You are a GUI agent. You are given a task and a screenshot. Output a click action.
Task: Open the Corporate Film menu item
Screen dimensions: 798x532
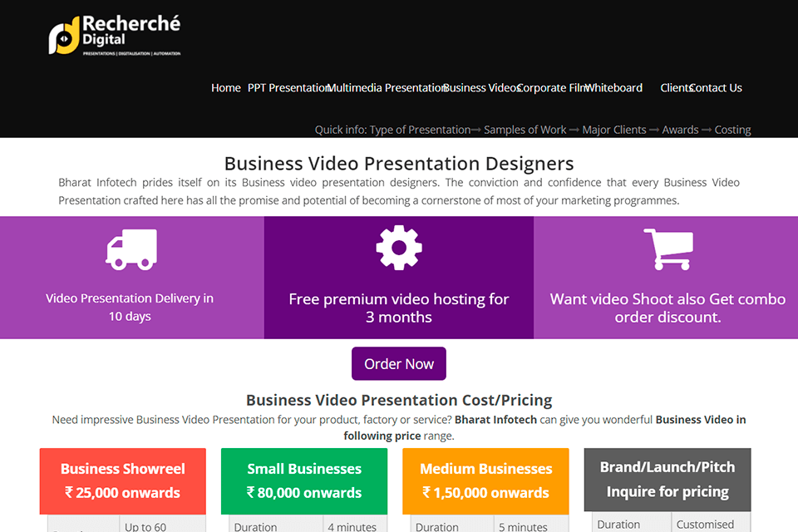point(553,87)
